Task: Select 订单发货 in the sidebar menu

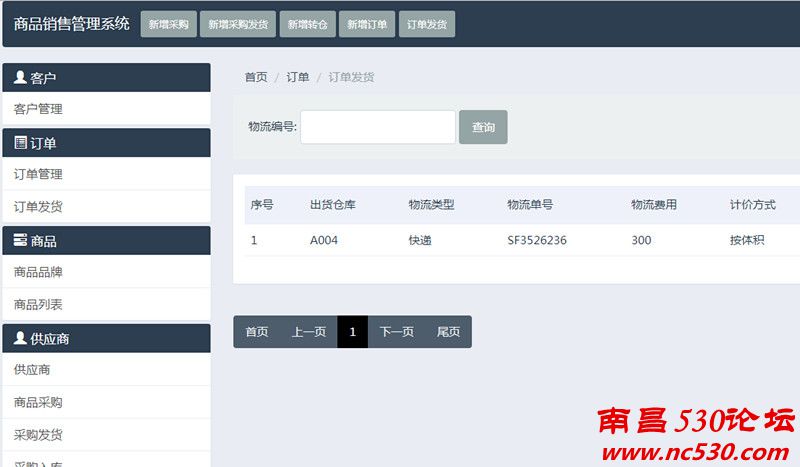Action: 38,207
